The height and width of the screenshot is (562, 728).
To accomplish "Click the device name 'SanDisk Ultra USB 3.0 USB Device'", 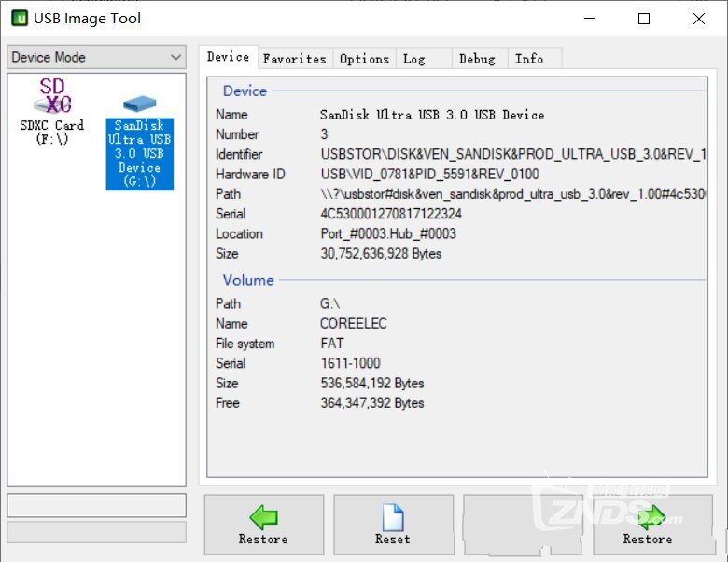I will (x=432, y=115).
